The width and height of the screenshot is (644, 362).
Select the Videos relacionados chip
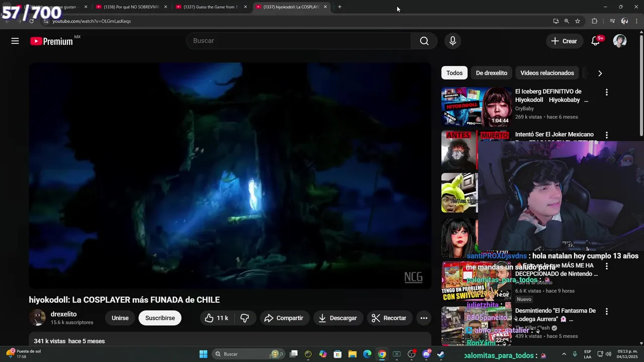(547, 73)
